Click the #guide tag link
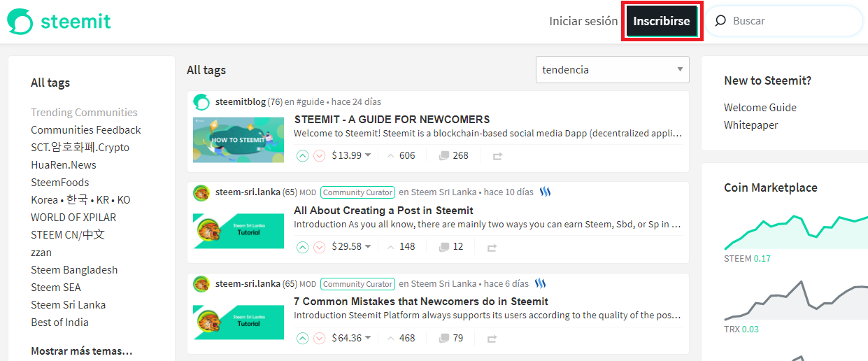The image size is (868, 361). click(310, 102)
